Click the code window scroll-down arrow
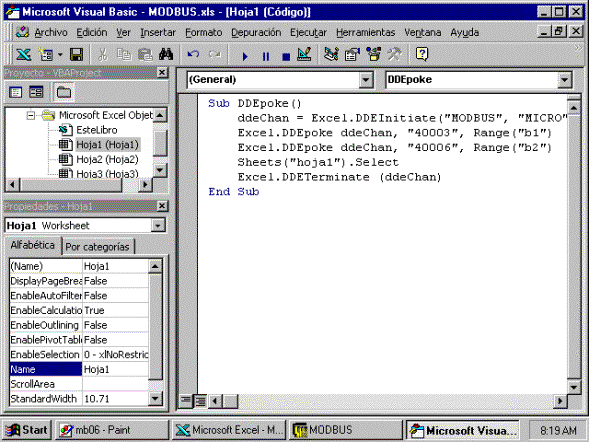This screenshot has width=589, height=442. point(574,387)
